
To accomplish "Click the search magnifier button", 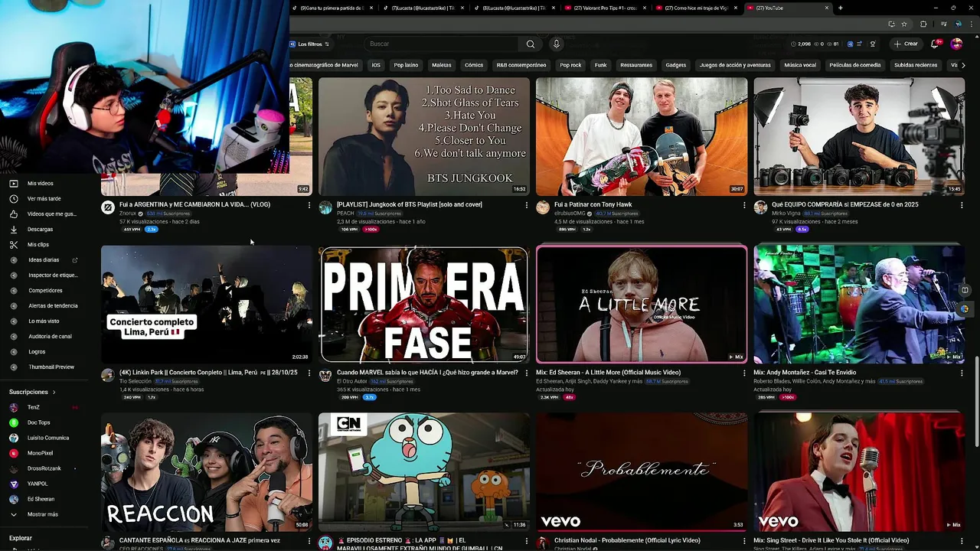I will 531,44.
